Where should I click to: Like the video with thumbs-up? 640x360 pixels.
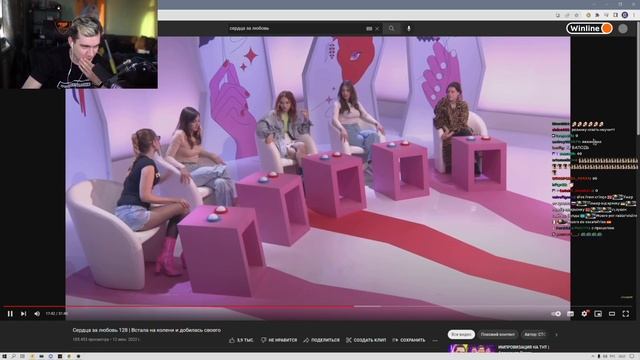[241, 340]
